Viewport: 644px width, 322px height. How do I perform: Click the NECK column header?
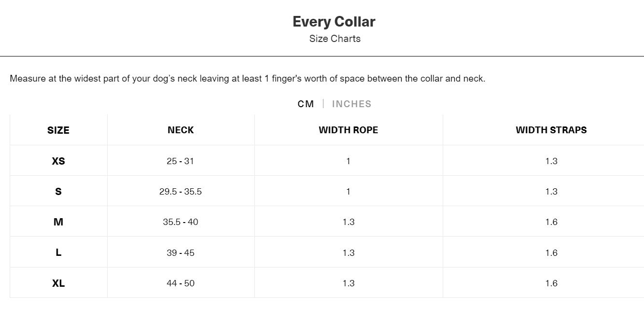coord(181,130)
